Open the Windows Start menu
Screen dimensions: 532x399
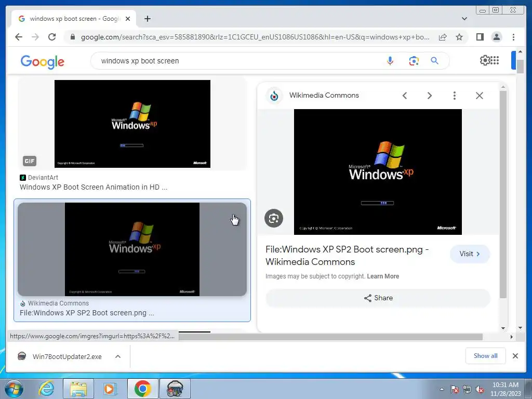pyautogui.click(x=14, y=389)
